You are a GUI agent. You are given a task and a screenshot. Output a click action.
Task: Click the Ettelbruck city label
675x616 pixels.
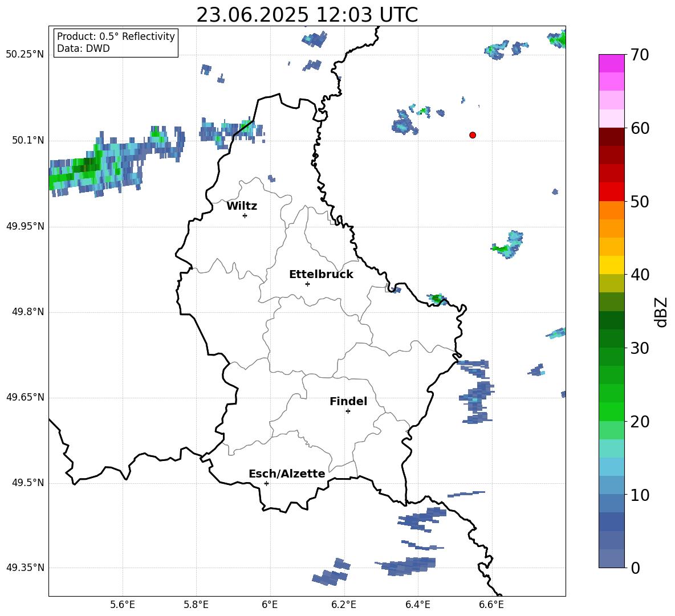[x=321, y=275]
